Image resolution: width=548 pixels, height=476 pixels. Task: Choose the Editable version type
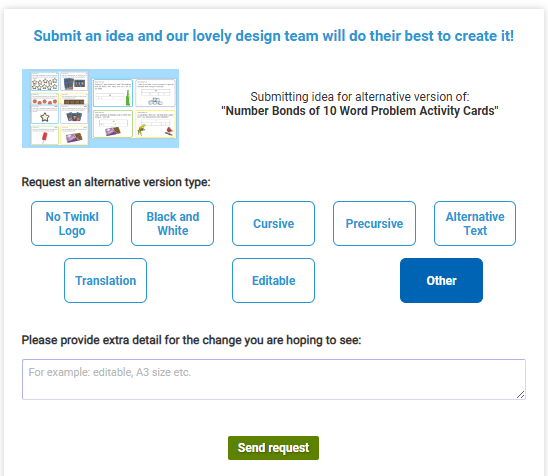click(273, 281)
